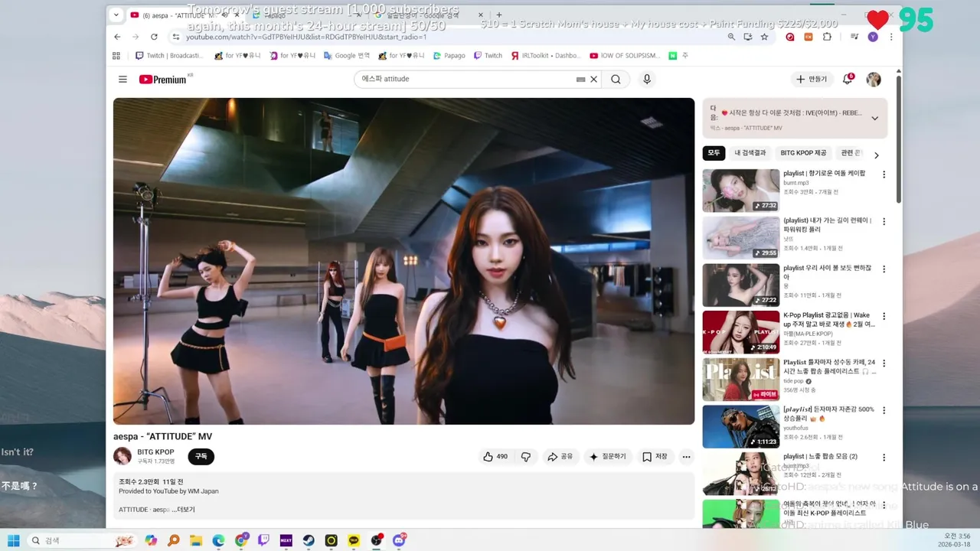Open Chrome tab search dropdown
The width and height of the screenshot is (980, 551).
(x=116, y=15)
